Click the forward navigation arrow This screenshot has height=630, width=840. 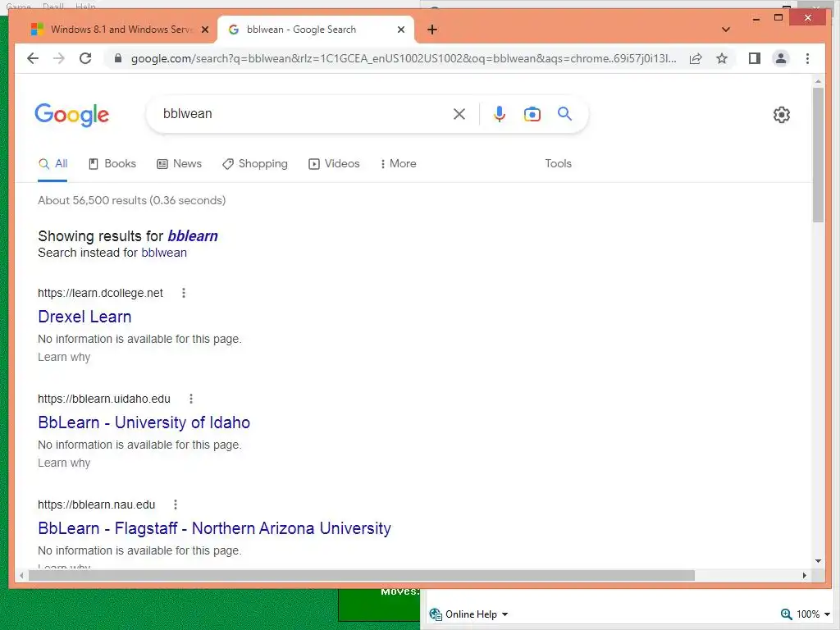pos(59,58)
